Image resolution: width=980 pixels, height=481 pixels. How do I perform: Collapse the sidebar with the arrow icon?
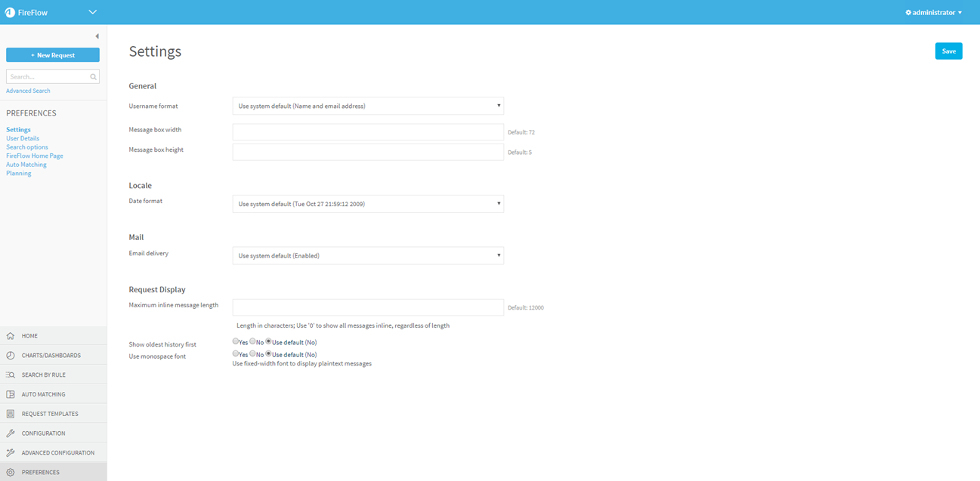tap(97, 36)
